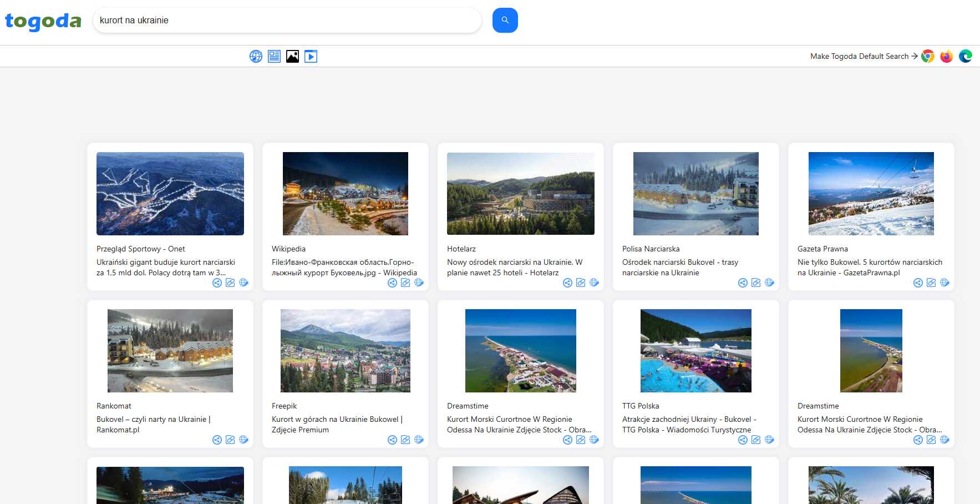Image resolution: width=980 pixels, height=504 pixels.
Task: Share the Polisa Narciarska result
Action: (743, 283)
